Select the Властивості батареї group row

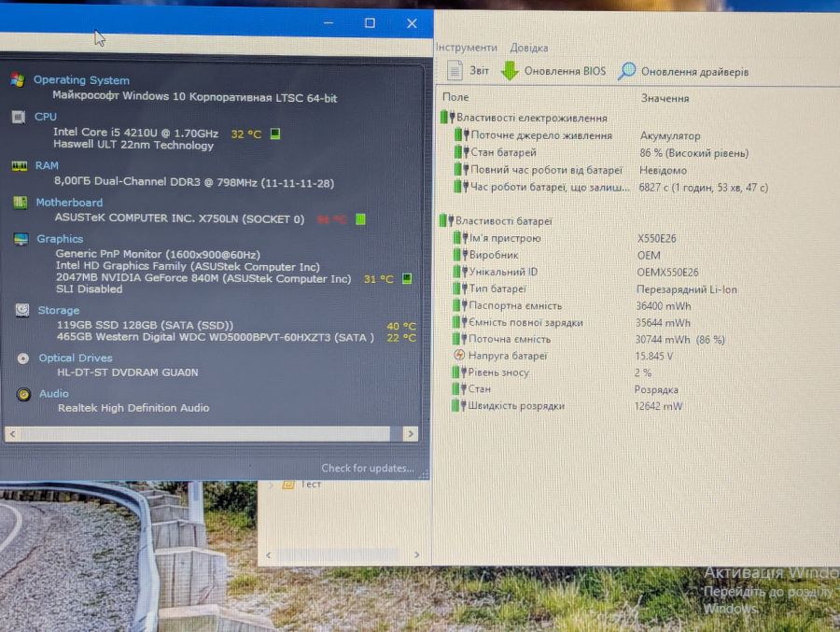tap(496, 221)
